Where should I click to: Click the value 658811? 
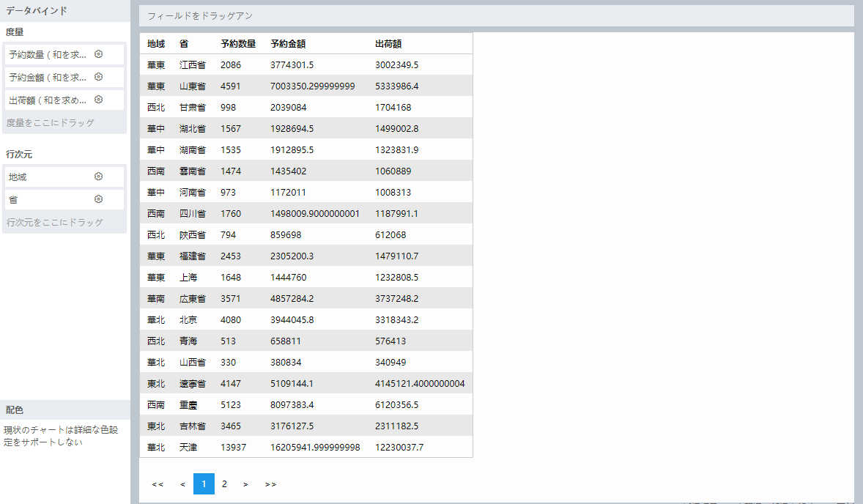[286, 341]
